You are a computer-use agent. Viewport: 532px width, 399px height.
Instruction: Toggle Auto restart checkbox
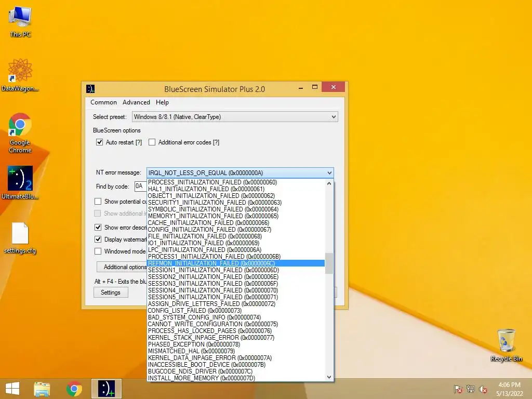point(99,142)
